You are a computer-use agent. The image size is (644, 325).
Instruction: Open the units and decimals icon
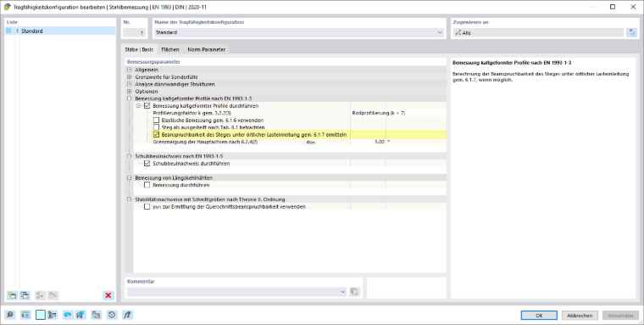click(25, 315)
